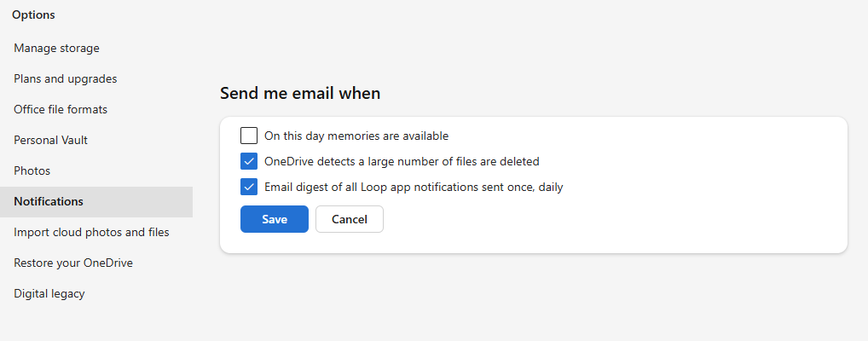The image size is (868, 341).
Task: Enable the On this day memories checkbox
Action: pos(249,136)
